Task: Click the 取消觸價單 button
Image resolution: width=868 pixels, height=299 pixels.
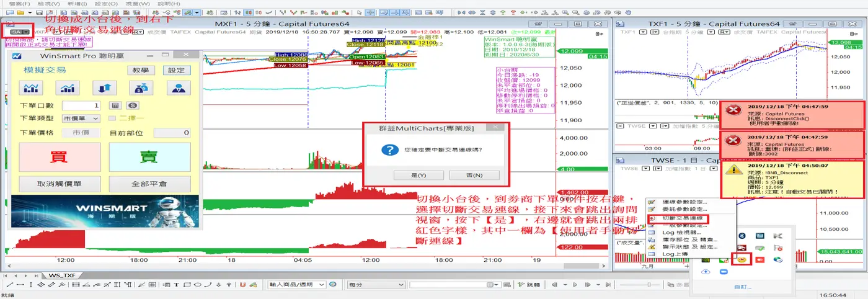Action: click(x=60, y=184)
